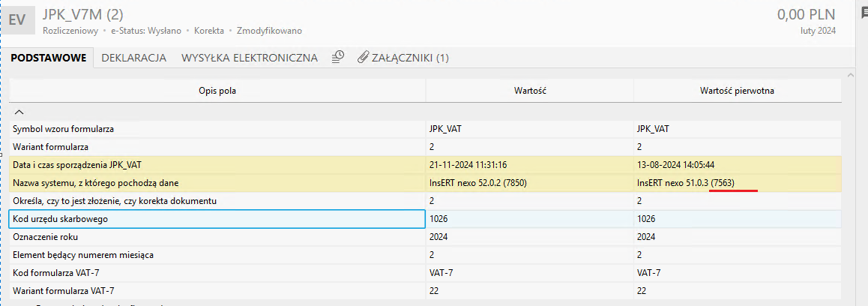This screenshot has width=868, height=306.
Task: Click original value InsERT nexo 51.0.3 (7563)
Action: [686, 183]
